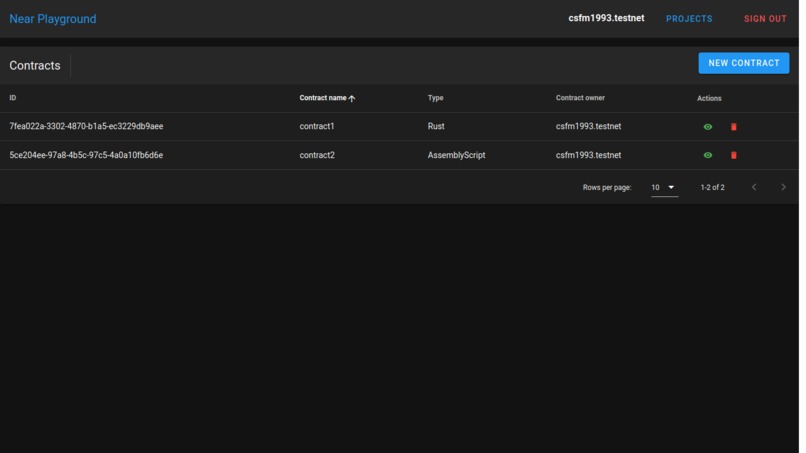Select ID 7fea022a-3302-4870-b1a5-ec3229db9aee
The width and height of the screenshot is (806, 453).
86,126
